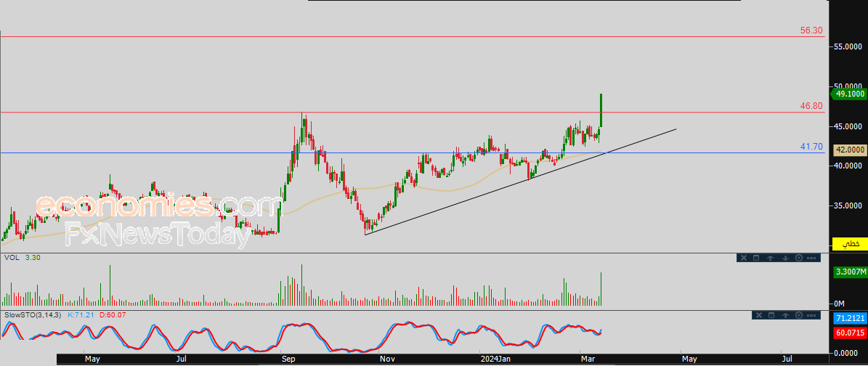868x366 pixels.
Task: Click the green 3.3007M volume tag
Action: pos(850,272)
